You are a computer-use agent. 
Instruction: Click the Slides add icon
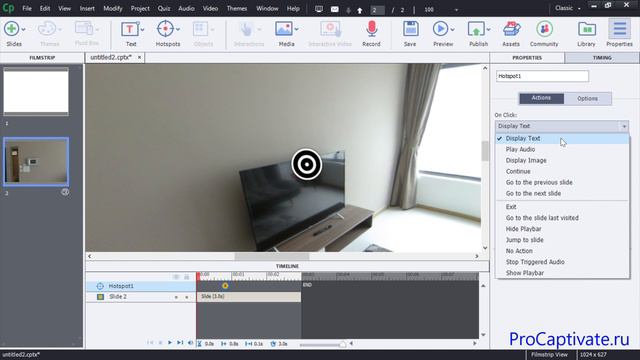[x=11, y=29]
